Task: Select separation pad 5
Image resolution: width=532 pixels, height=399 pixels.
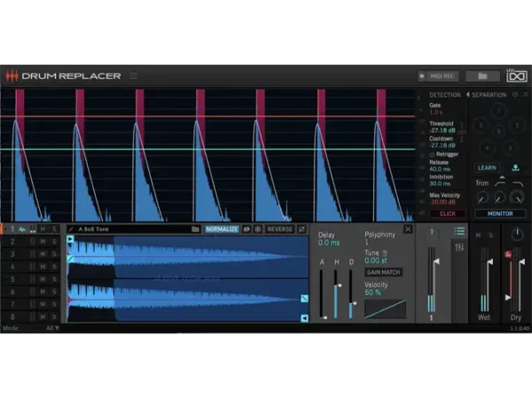Action: tap(481, 125)
